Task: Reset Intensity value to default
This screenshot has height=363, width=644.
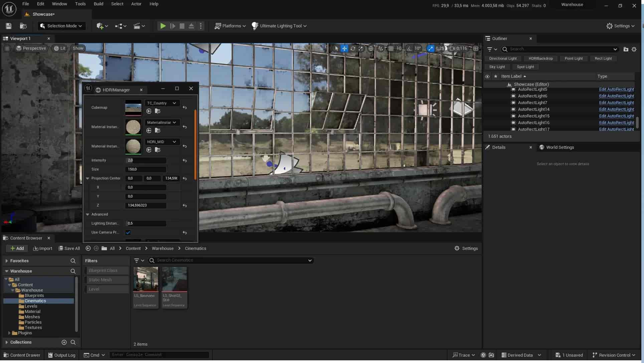Action: [185, 161]
